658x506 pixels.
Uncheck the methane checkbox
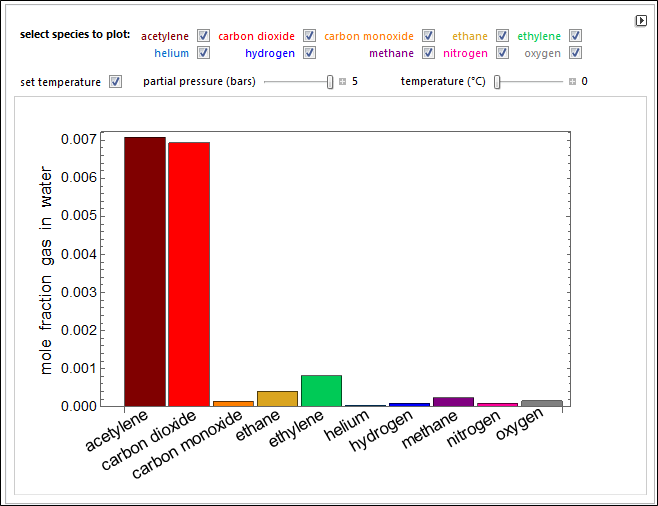click(428, 53)
